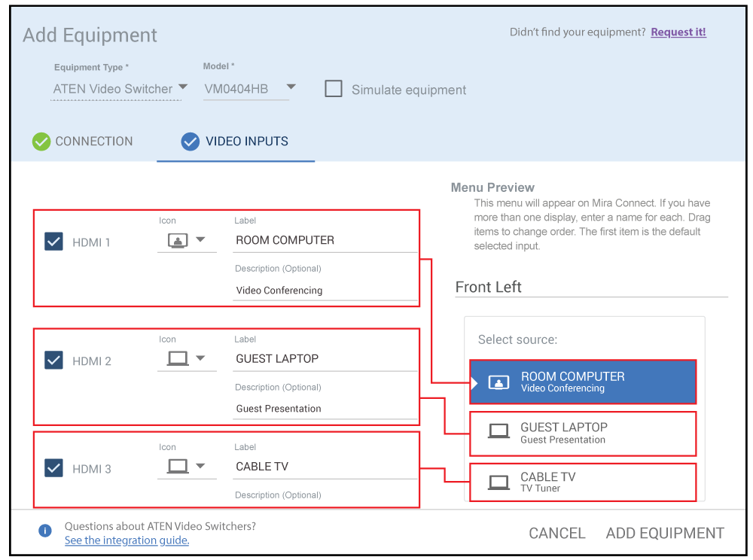This screenshot has height=560, width=753.
Task: Switch to the Connection tab
Action: tap(83, 142)
